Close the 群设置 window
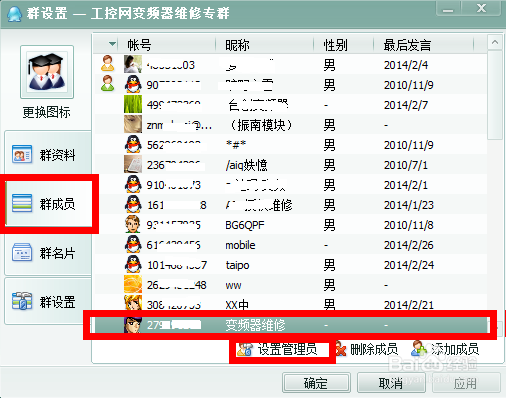 481,9
